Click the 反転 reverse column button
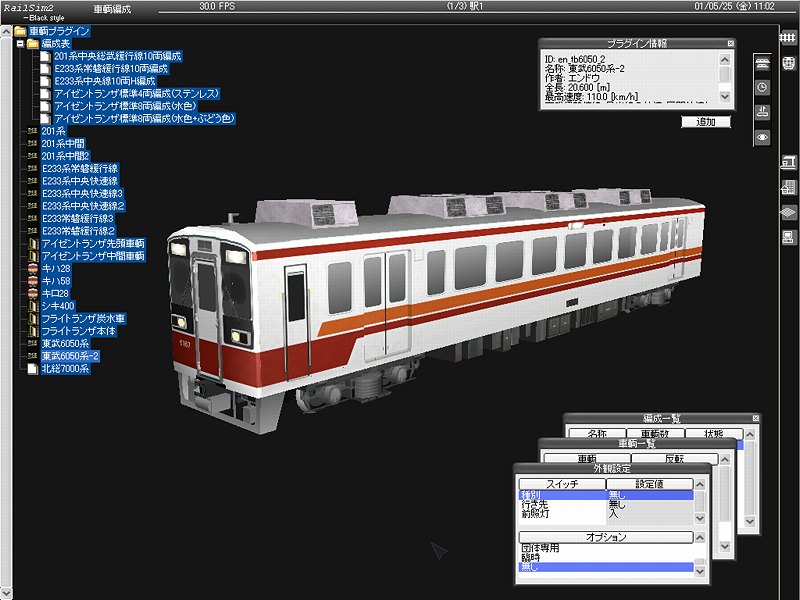Screen dimensions: 800x600 674,459
